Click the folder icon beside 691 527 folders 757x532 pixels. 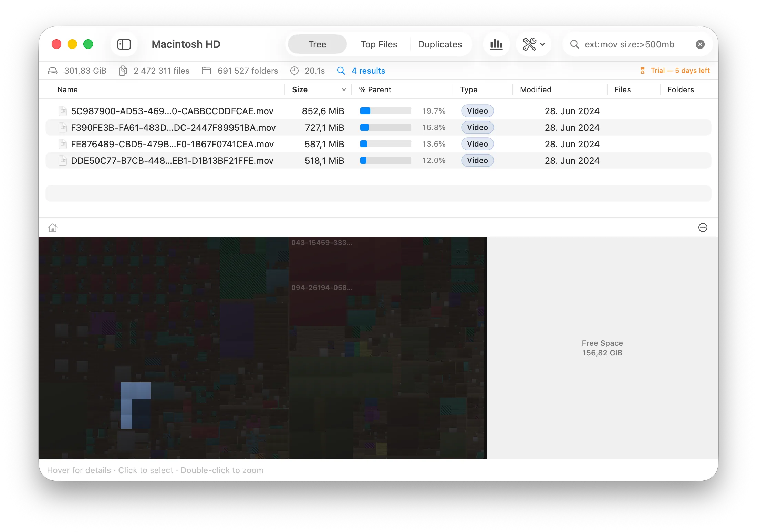click(x=206, y=71)
